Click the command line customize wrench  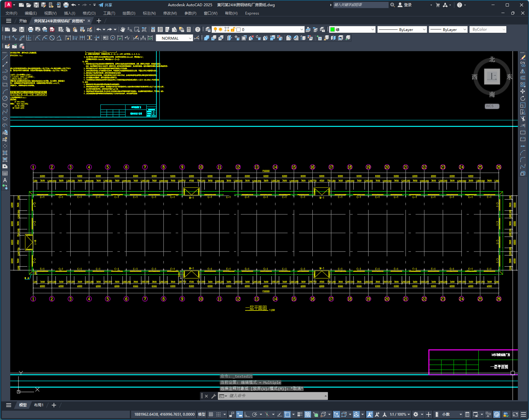click(x=214, y=396)
